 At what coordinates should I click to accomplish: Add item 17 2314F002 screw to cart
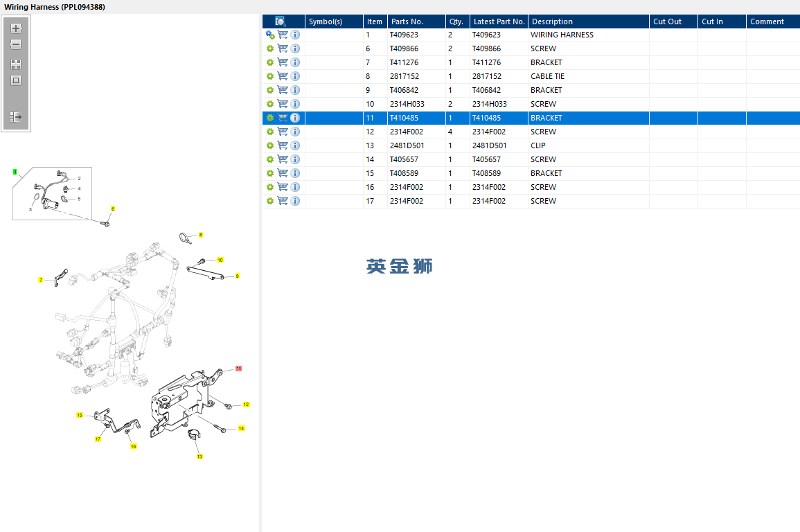click(283, 201)
